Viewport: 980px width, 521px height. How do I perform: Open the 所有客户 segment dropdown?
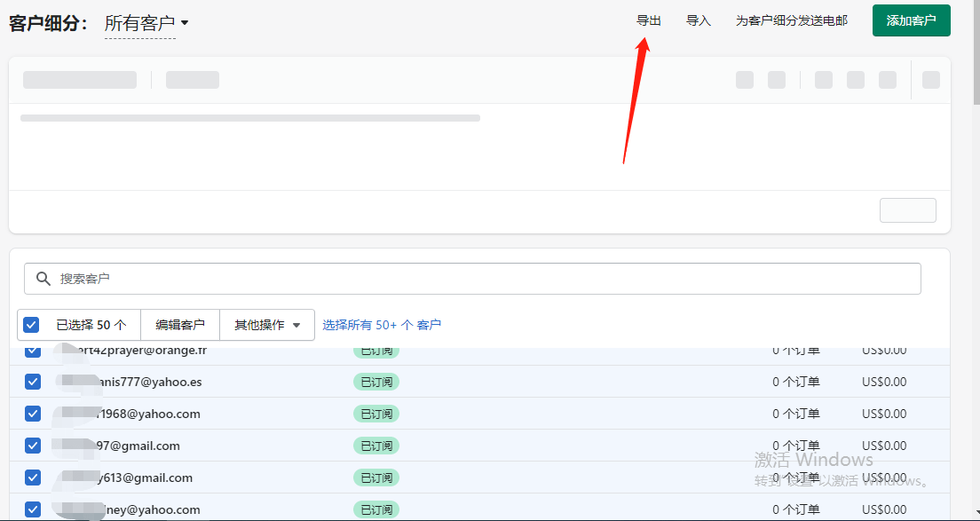[146, 24]
